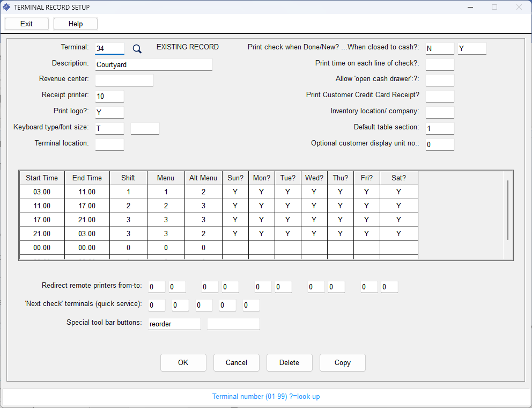Click the app icon in title bar
This screenshot has height=408, width=532.
(x=6, y=7)
